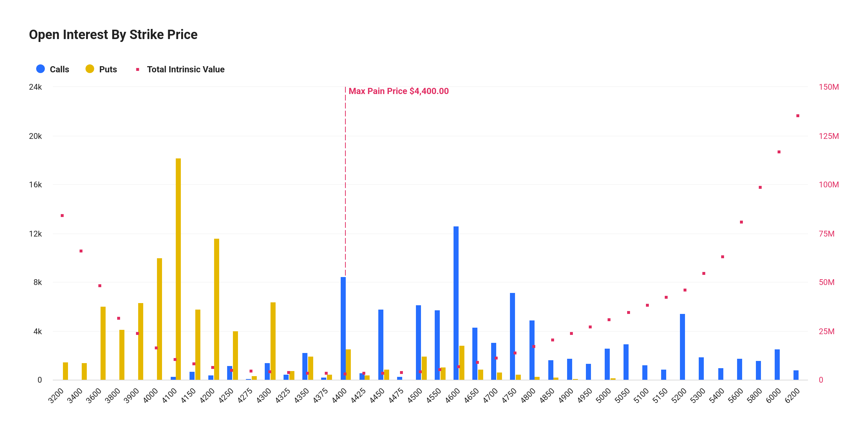Viewport: 868px width, 434px height.
Task: Toggle the Calls legend series
Action: coord(59,69)
